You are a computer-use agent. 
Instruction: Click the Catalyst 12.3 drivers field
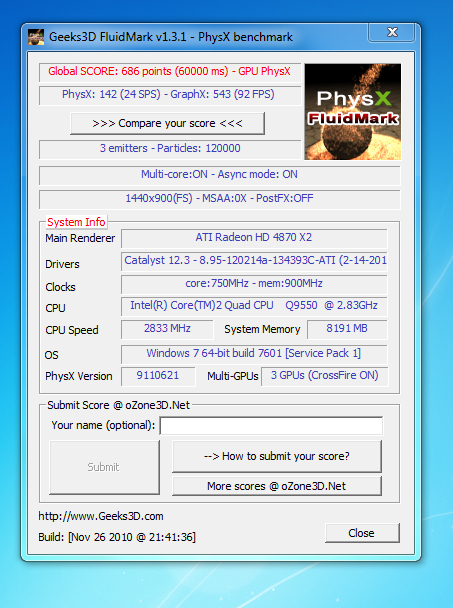pyautogui.click(x=254, y=261)
